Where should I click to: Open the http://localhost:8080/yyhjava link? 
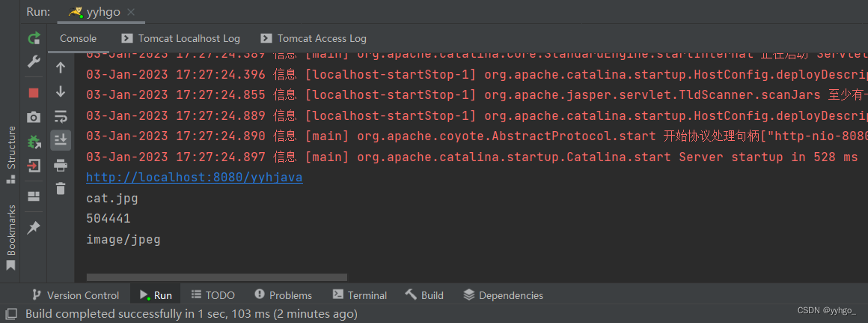pos(195,178)
